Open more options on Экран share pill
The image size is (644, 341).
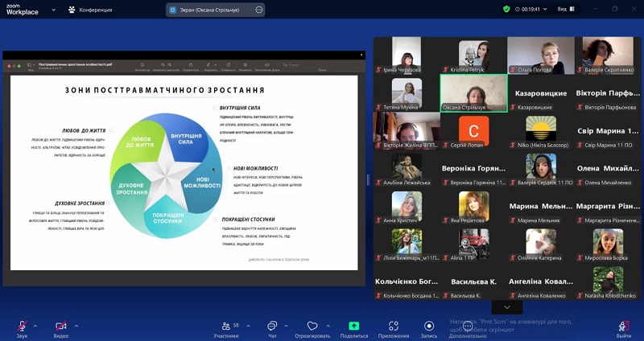click(x=258, y=10)
